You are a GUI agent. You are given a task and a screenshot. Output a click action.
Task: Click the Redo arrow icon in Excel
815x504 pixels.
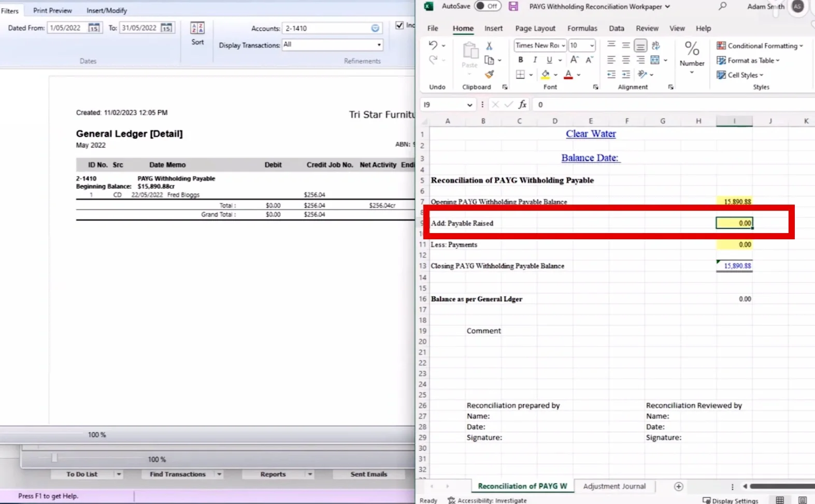[433, 60]
